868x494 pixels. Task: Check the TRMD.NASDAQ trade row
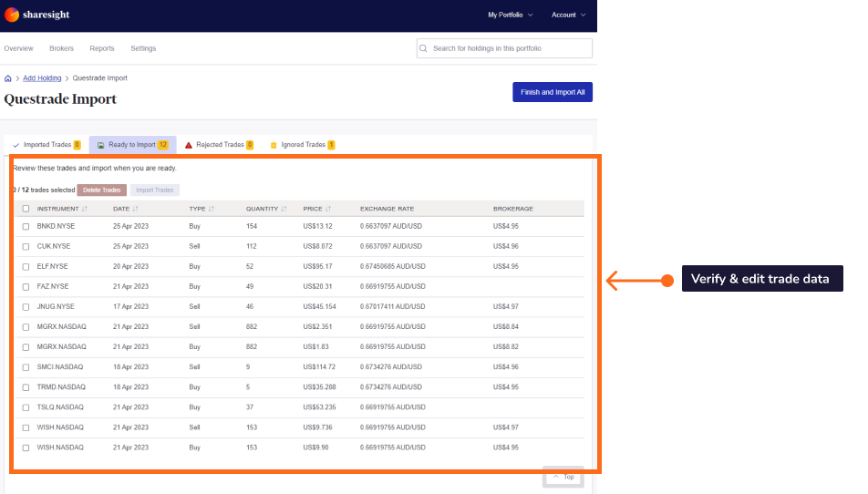click(x=26, y=387)
